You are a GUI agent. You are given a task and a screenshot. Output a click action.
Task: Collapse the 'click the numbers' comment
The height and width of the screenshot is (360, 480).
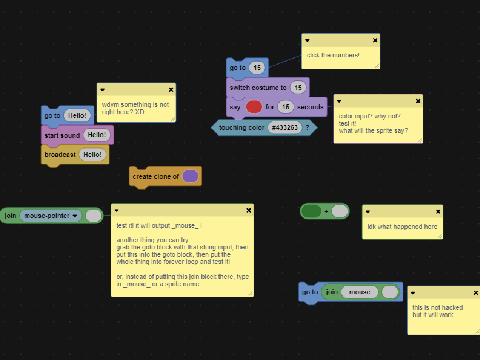click(307, 40)
